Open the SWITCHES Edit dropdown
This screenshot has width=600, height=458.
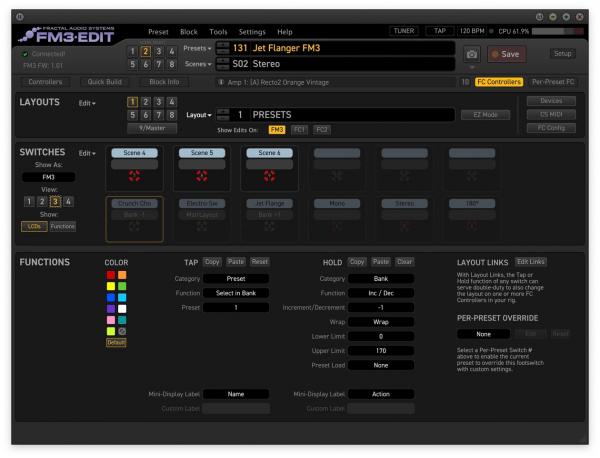87,153
